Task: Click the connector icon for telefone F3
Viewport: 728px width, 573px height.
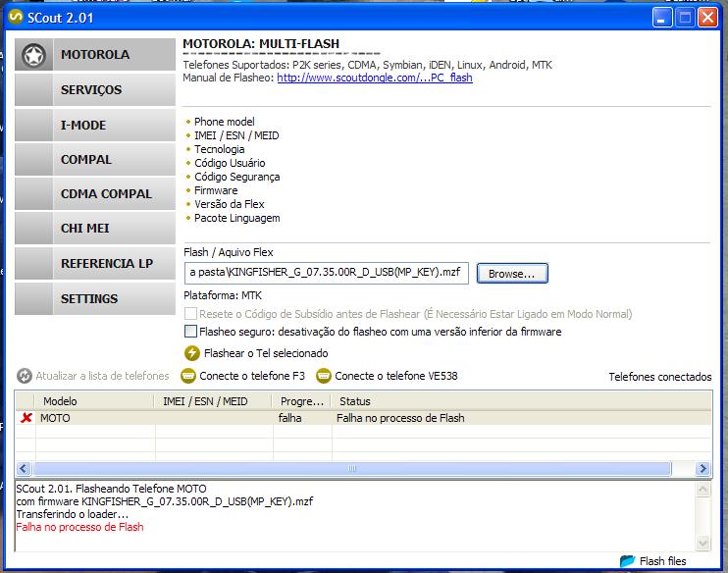Action: click(188, 376)
